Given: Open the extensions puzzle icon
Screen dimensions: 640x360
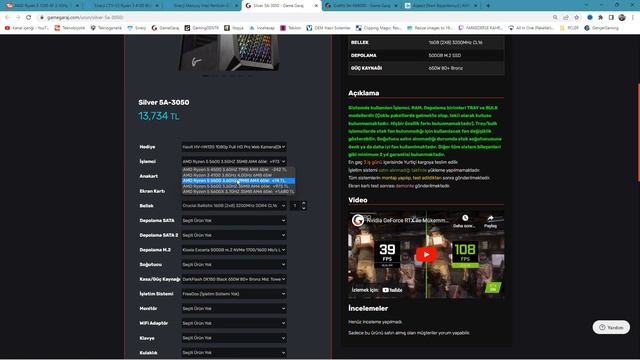Looking at the screenshot, I should coord(600,18).
